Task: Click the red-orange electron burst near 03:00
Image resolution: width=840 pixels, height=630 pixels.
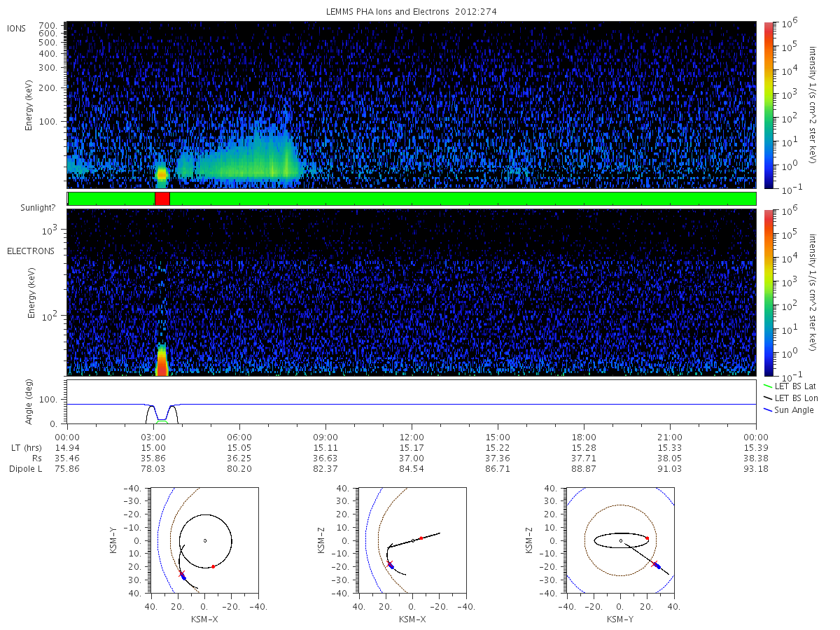Action: tap(162, 361)
